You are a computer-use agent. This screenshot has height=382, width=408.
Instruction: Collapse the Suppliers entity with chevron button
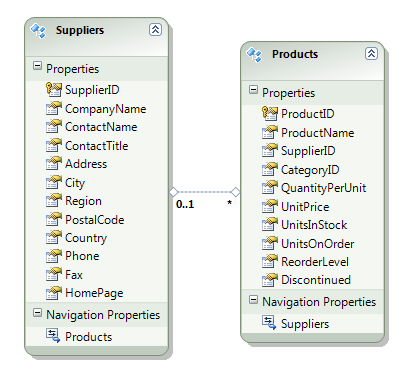pos(155,30)
